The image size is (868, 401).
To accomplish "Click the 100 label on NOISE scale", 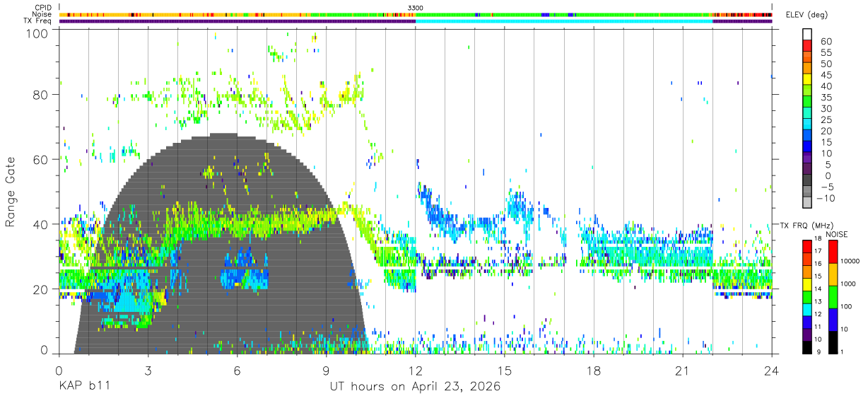I will point(847,307).
